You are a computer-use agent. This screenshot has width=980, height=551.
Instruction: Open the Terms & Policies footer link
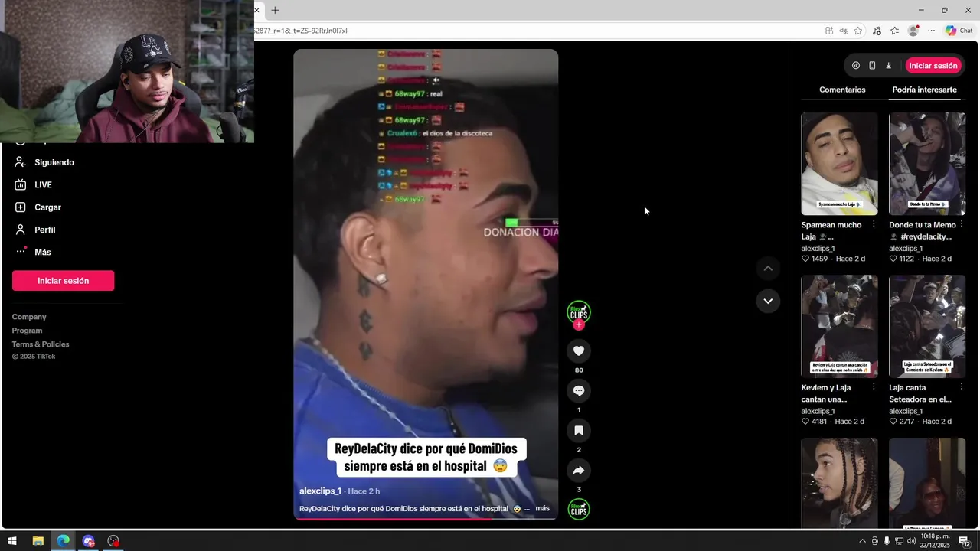click(x=41, y=344)
